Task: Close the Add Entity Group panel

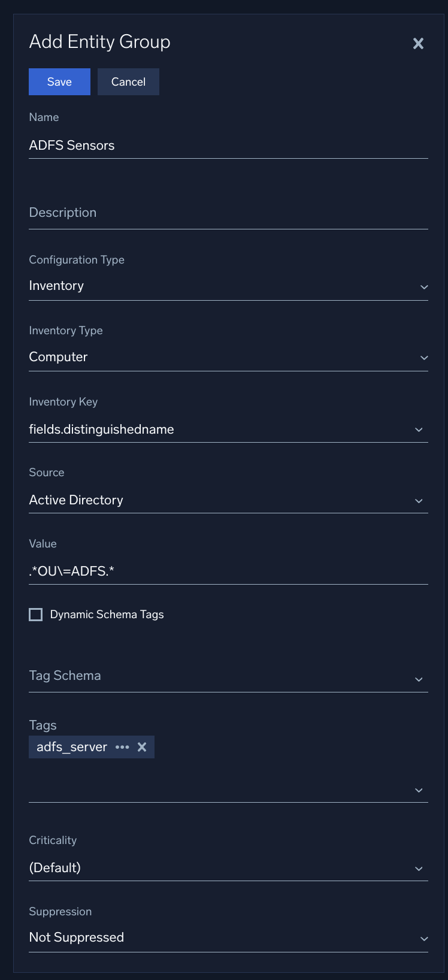Action: (x=418, y=43)
